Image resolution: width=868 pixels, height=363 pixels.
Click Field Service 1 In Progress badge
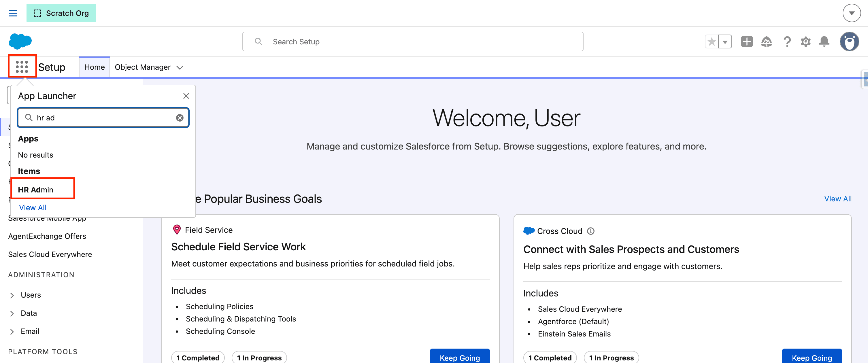259,357
